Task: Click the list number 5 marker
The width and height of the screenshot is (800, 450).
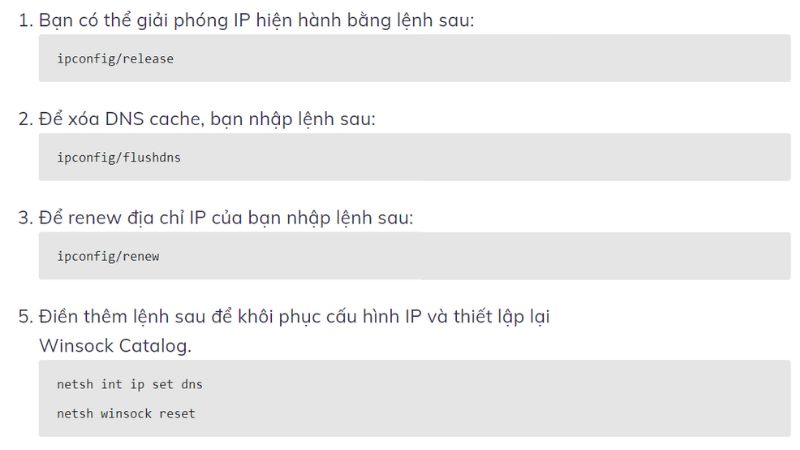Action: coord(25,317)
